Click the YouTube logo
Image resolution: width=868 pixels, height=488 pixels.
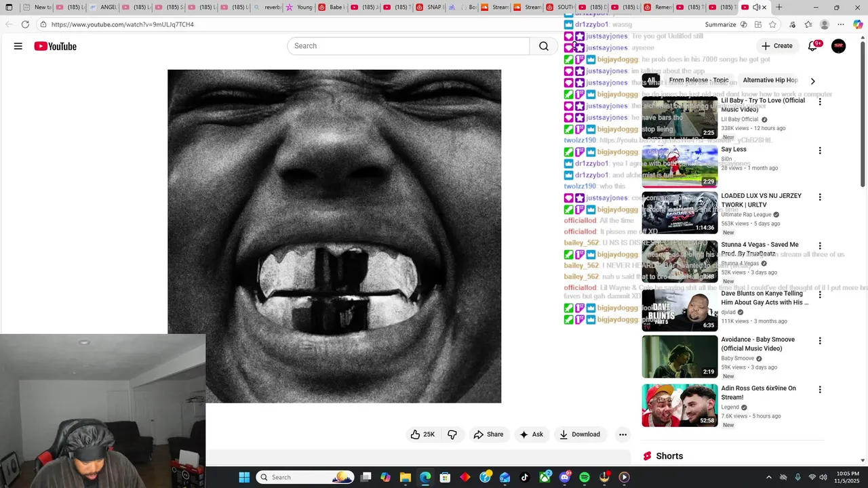pyautogui.click(x=56, y=46)
